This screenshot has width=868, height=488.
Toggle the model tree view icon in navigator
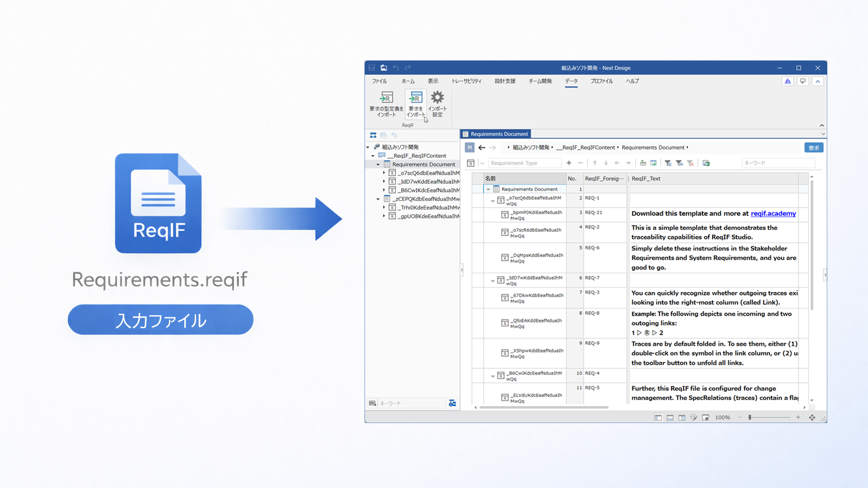tap(373, 136)
